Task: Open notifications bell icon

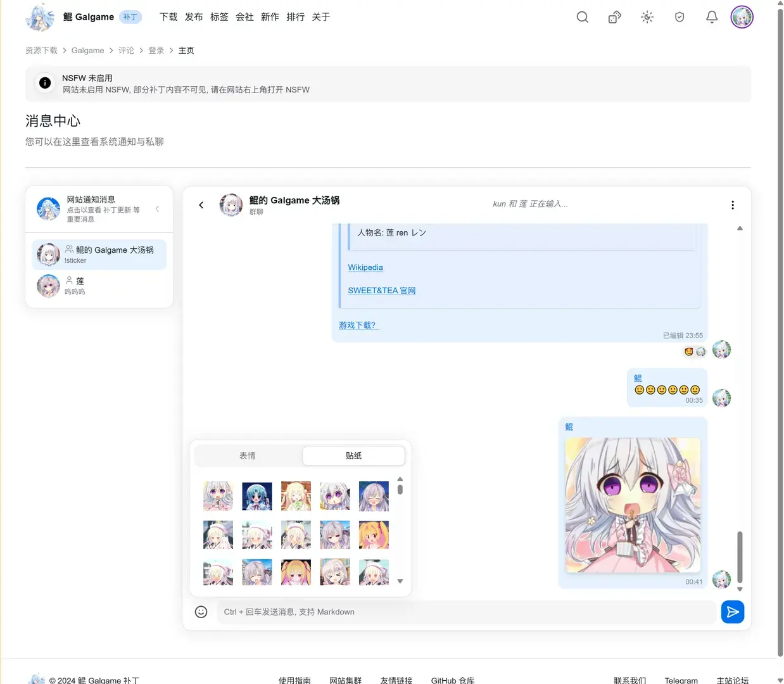Action: click(x=712, y=17)
